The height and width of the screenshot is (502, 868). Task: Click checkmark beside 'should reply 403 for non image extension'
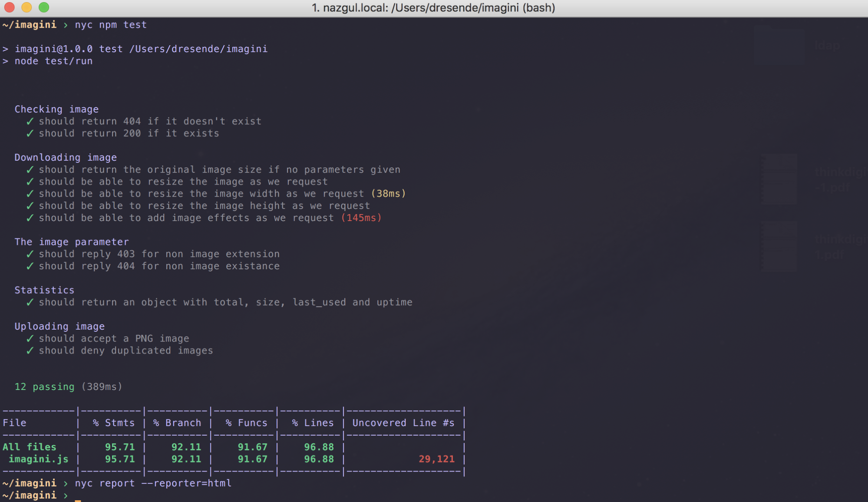point(30,254)
